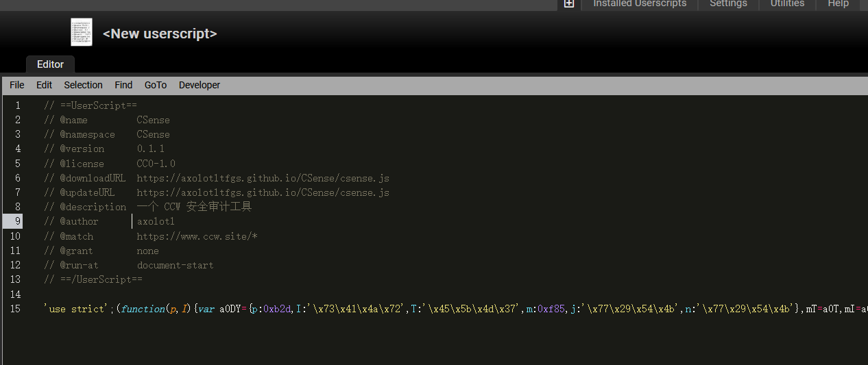This screenshot has height=365, width=868.
Task: Click the @description keyword
Action: click(93, 207)
